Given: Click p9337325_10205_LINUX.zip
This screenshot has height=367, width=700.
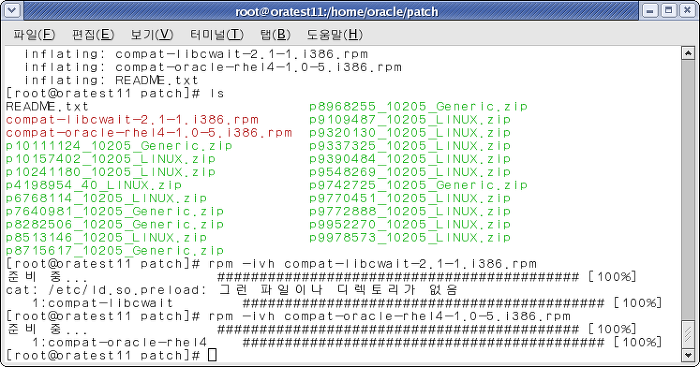Looking at the screenshot, I should click(x=410, y=146).
